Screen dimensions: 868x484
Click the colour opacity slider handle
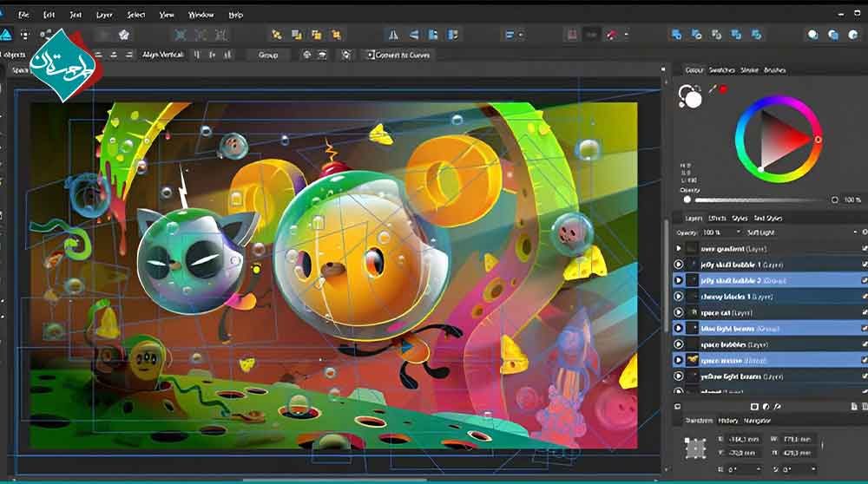coord(687,199)
